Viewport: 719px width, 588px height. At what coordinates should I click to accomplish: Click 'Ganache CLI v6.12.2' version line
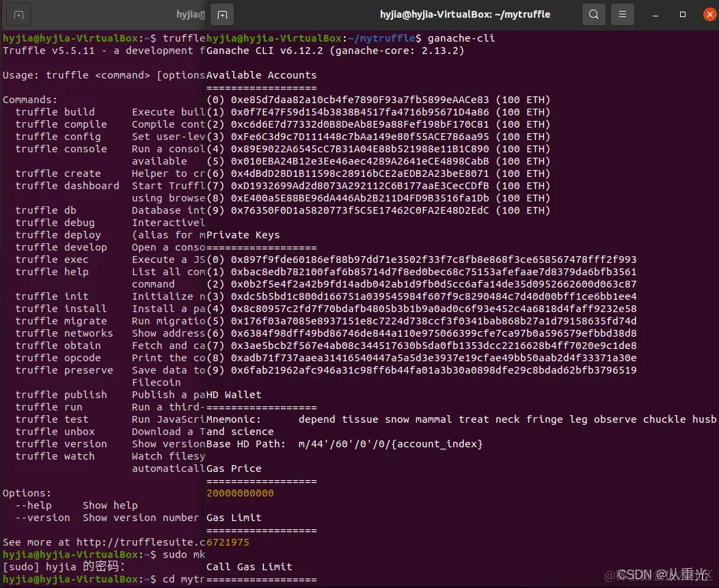[x=335, y=51]
